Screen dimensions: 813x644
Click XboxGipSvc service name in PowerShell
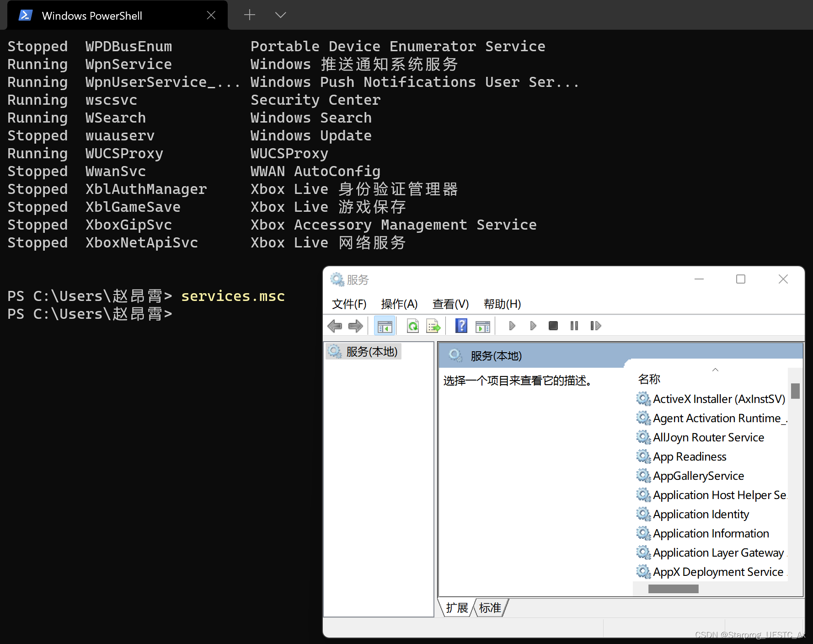[x=128, y=225]
